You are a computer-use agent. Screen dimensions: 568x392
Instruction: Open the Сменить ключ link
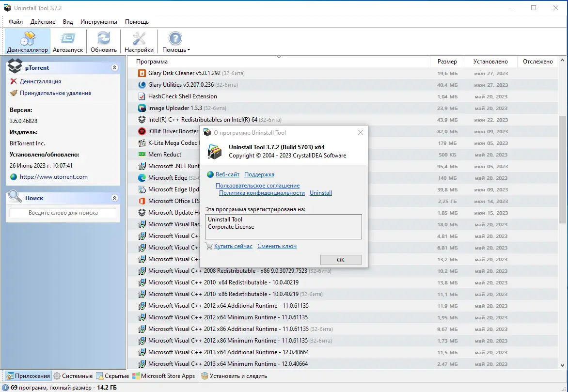[x=277, y=246]
